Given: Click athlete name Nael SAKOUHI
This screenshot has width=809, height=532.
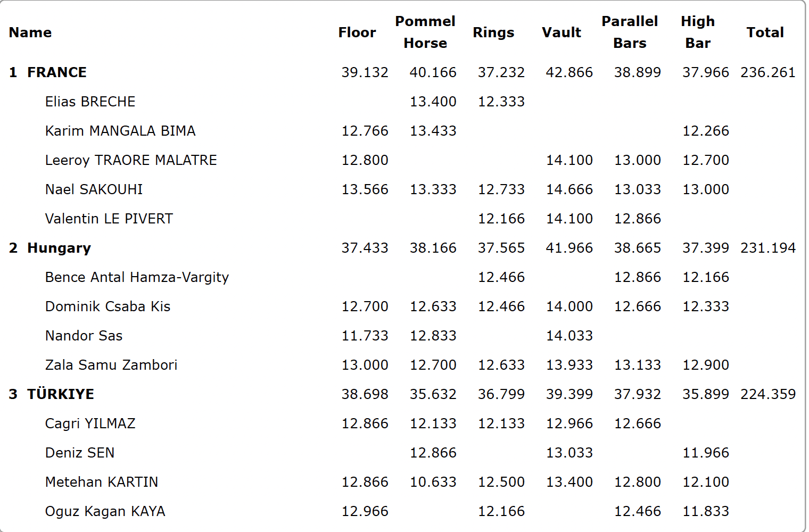Looking at the screenshot, I should click(x=94, y=189).
